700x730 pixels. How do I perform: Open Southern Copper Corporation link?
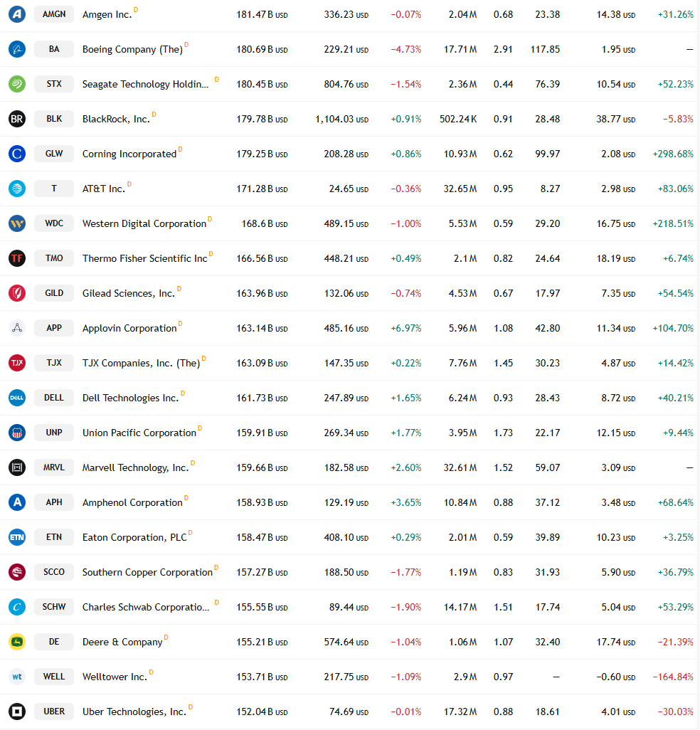147,572
